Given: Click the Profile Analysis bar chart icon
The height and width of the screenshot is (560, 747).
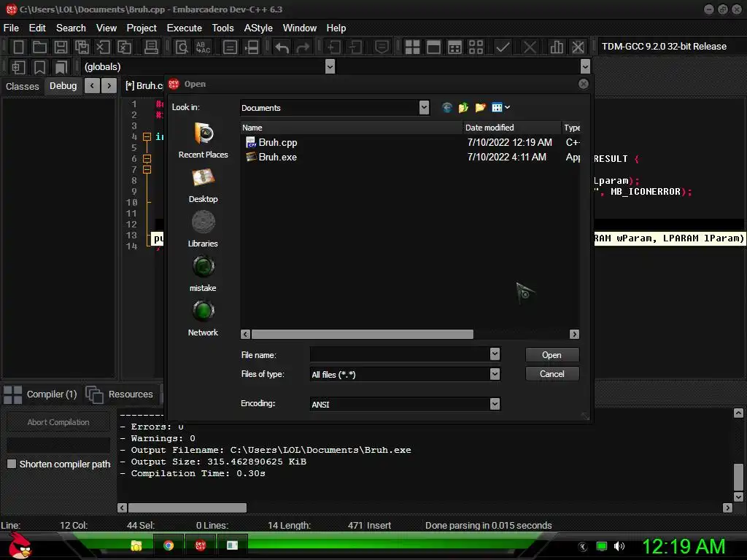Looking at the screenshot, I should coord(557,47).
